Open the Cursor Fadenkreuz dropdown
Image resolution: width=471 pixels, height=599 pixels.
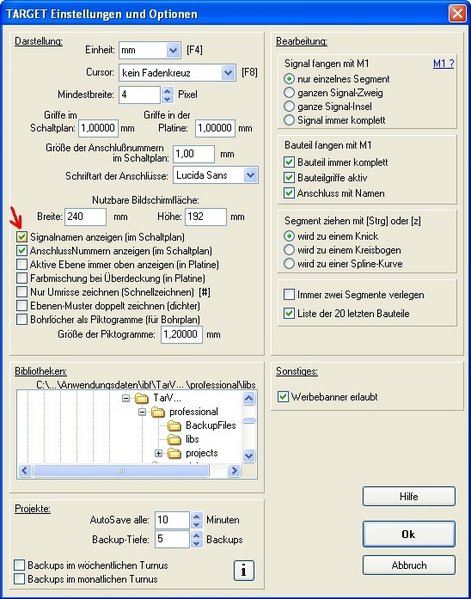click(x=228, y=73)
